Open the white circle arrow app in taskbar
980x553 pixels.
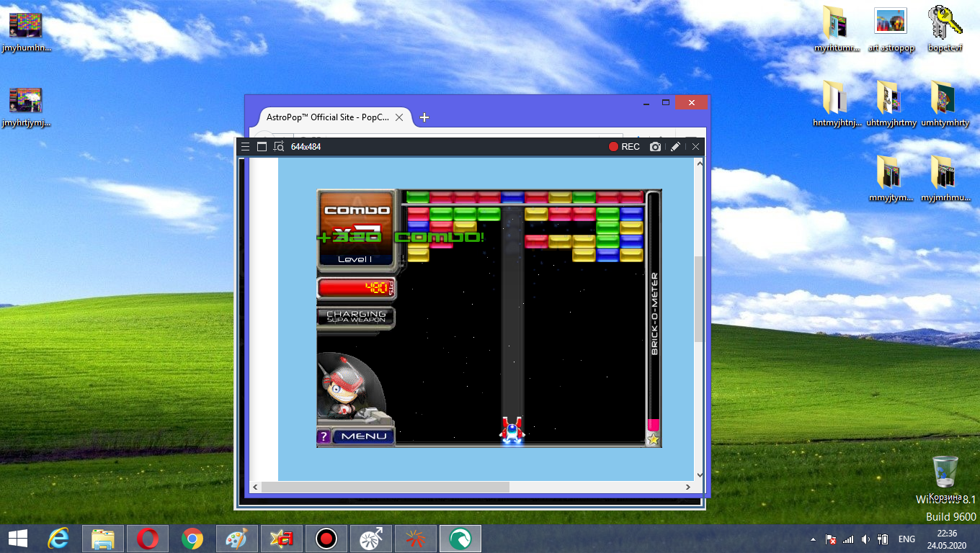(x=371, y=538)
